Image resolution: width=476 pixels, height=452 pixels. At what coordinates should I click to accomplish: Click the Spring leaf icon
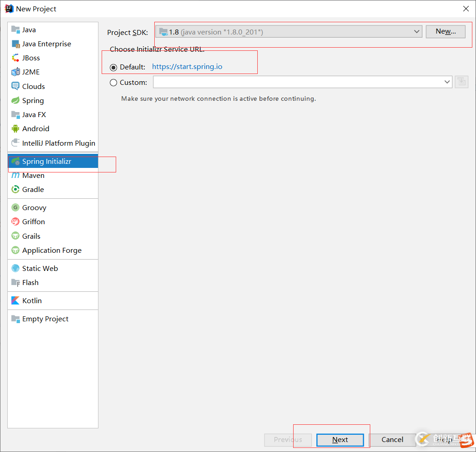pyautogui.click(x=15, y=101)
